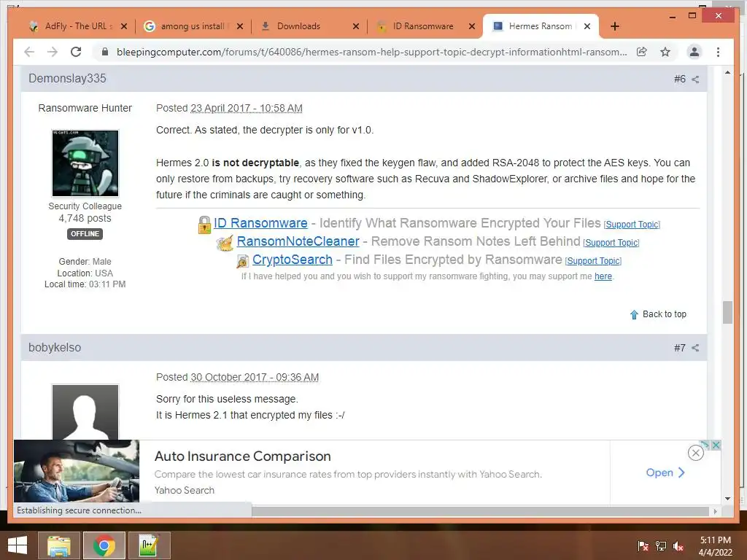Click the ad banner car photo
747x560 pixels.
(77, 471)
